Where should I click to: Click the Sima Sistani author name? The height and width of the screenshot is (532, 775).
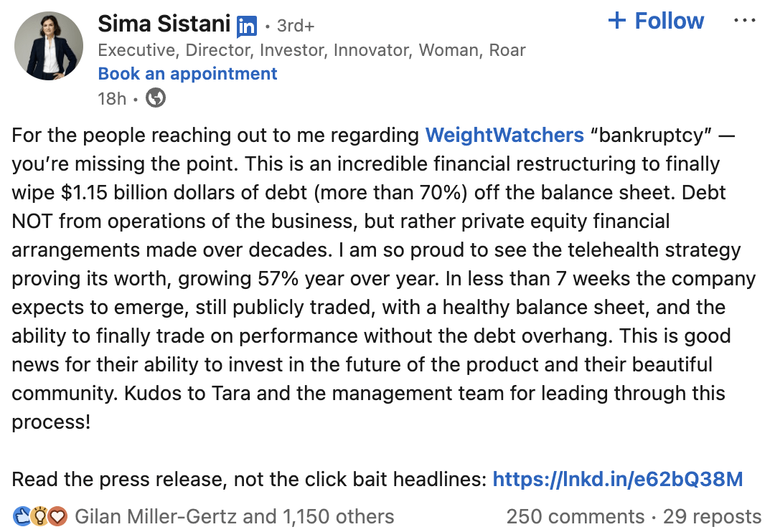tap(164, 24)
